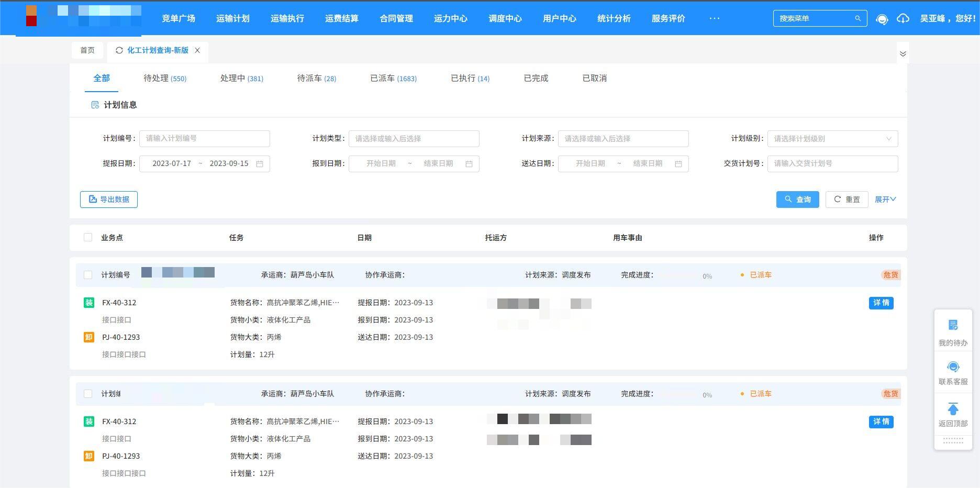Click the 返回顶部 arrow icon
Image resolution: width=980 pixels, height=488 pixels.
click(x=953, y=408)
